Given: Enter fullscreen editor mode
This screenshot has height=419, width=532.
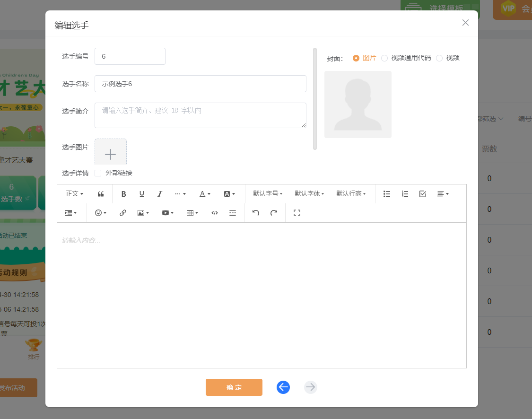Looking at the screenshot, I should point(297,213).
